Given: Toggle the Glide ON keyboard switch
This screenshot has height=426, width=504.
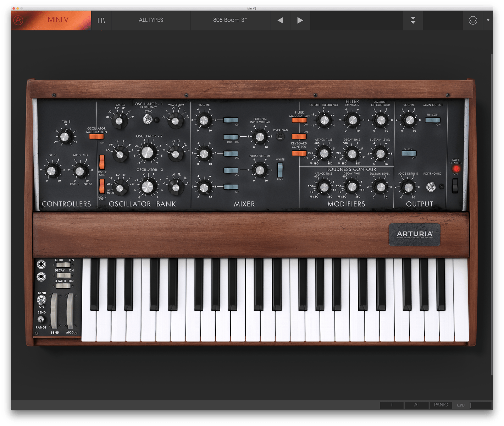Looking at the screenshot, I should [x=63, y=265].
